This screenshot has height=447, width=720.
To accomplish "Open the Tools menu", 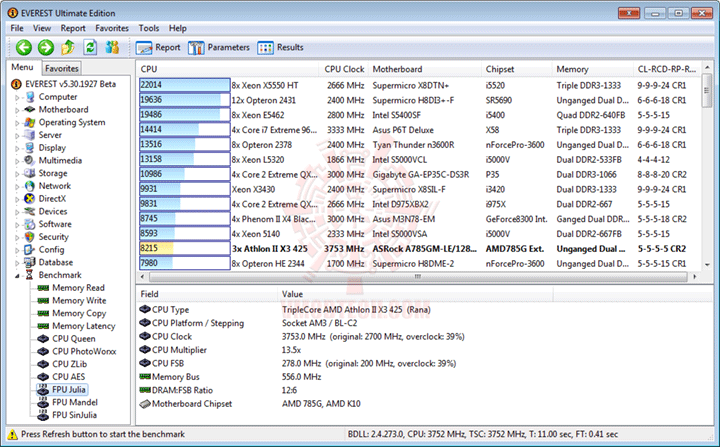I will click(x=149, y=28).
